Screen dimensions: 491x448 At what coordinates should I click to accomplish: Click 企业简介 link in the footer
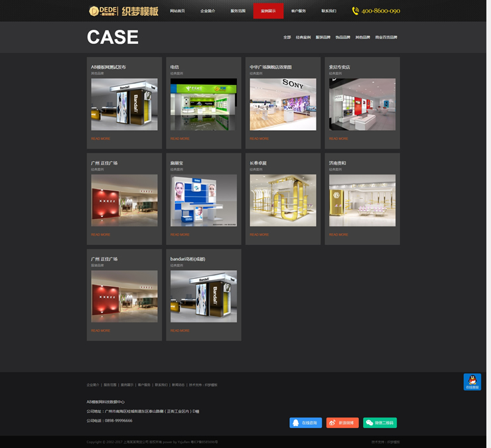(x=92, y=385)
